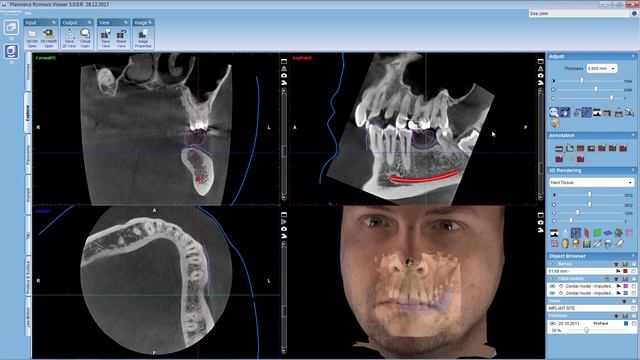The width and height of the screenshot is (640, 360).
Task: Check the box for first Dental model row
Action: click(633, 286)
